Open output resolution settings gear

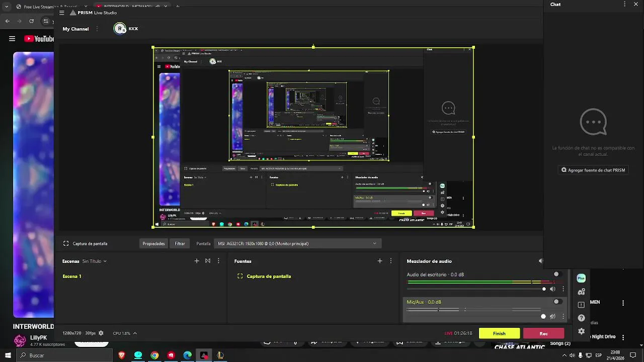point(101,333)
